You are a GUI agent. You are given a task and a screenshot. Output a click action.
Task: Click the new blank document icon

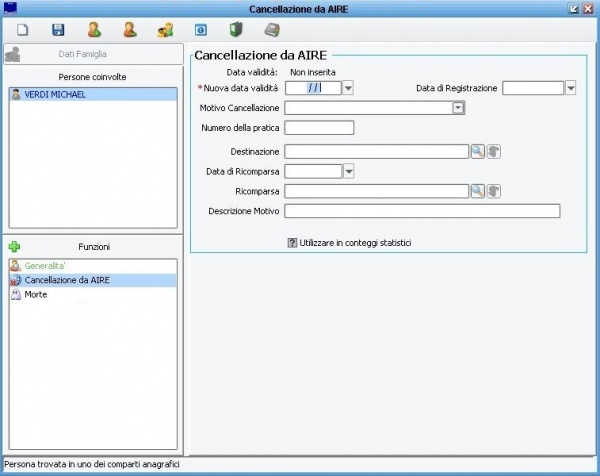(x=22, y=29)
